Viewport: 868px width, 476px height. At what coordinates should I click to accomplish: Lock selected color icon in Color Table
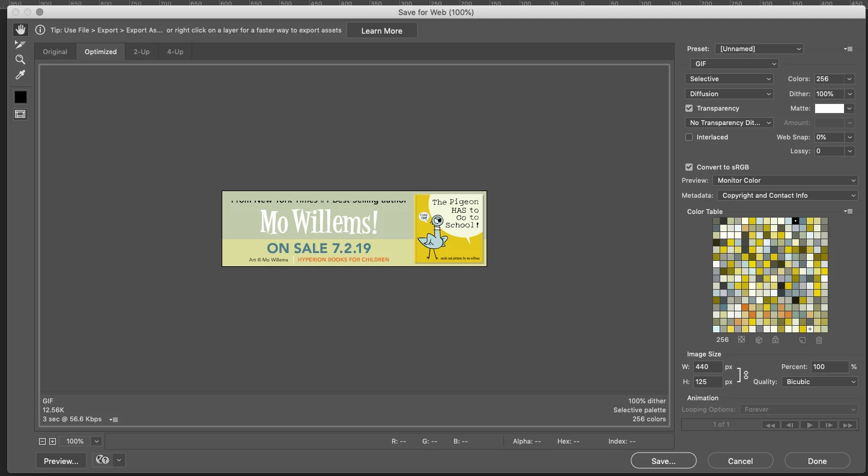(775, 340)
